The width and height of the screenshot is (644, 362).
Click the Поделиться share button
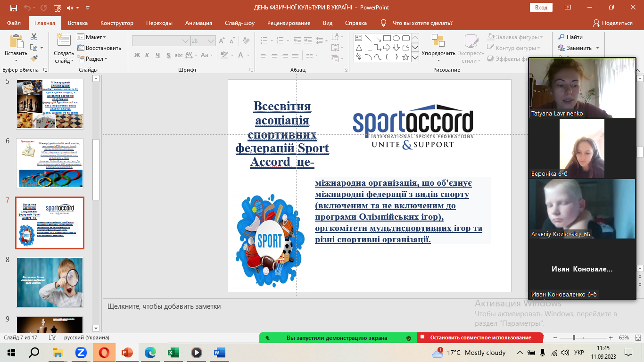pyautogui.click(x=612, y=23)
